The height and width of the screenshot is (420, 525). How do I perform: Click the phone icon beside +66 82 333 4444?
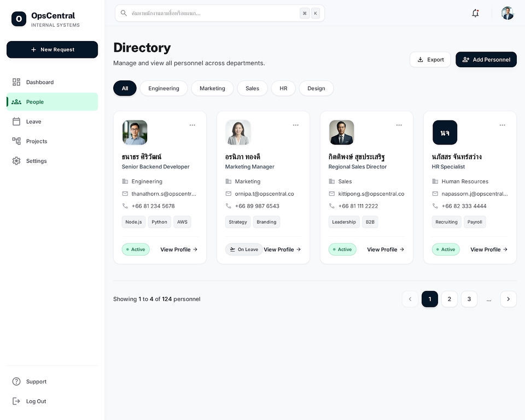pyautogui.click(x=435, y=206)
